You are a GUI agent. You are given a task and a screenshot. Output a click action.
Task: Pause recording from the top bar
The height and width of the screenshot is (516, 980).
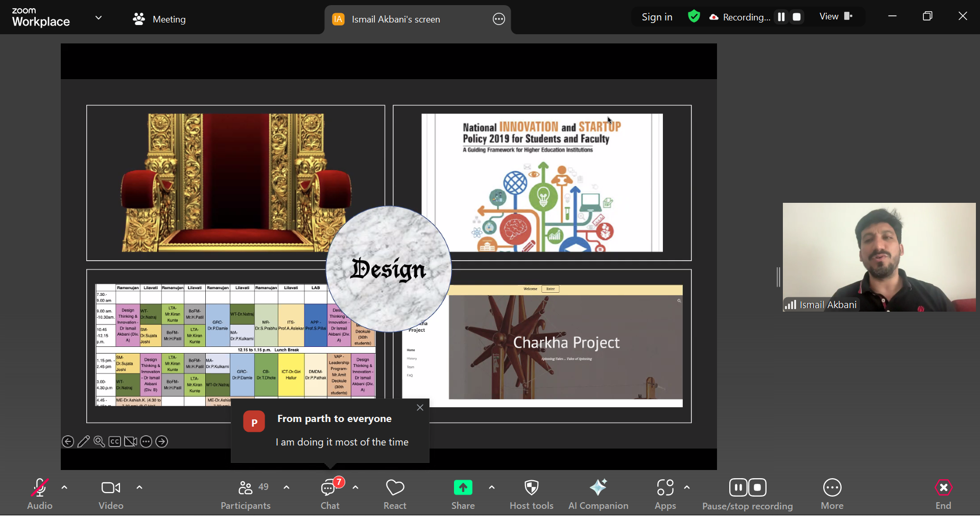781,17
